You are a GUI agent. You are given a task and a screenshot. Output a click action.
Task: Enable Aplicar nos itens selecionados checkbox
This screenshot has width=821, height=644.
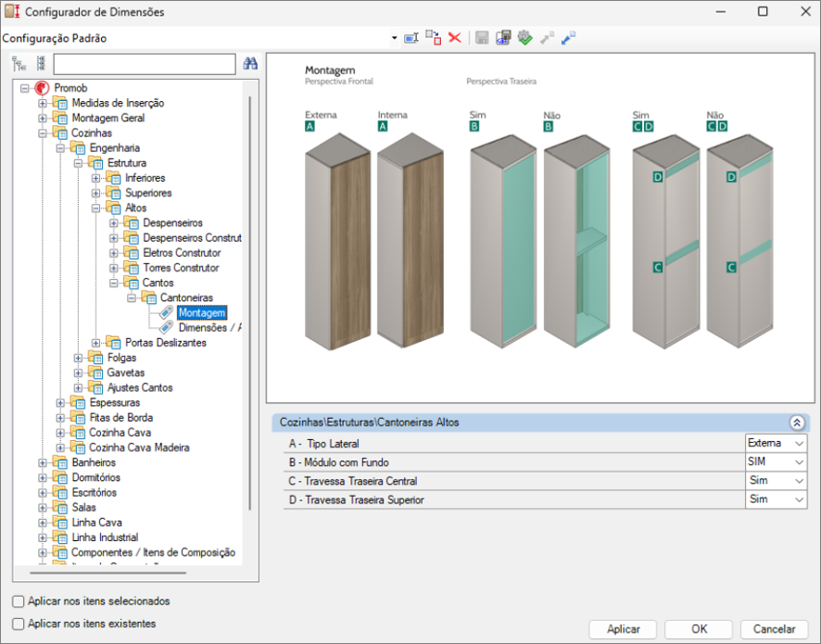click(19, 601)
